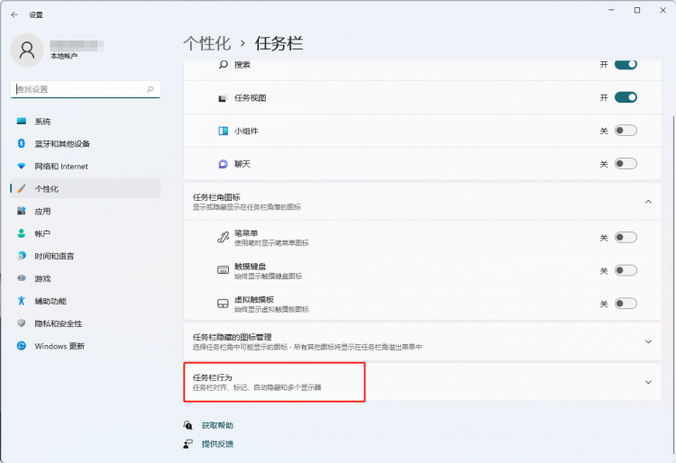Turn off the 搜索 toggle
The image size is (676, 463).
tap(626, 64)
